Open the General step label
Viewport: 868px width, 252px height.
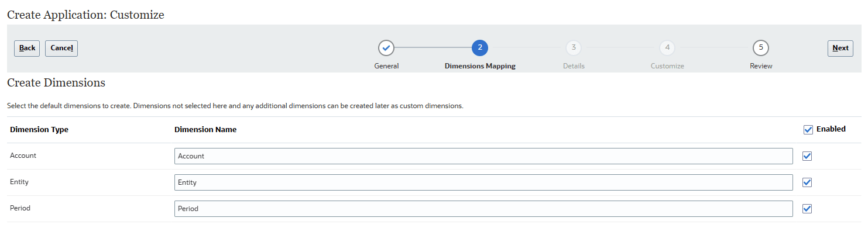point(386,66)
